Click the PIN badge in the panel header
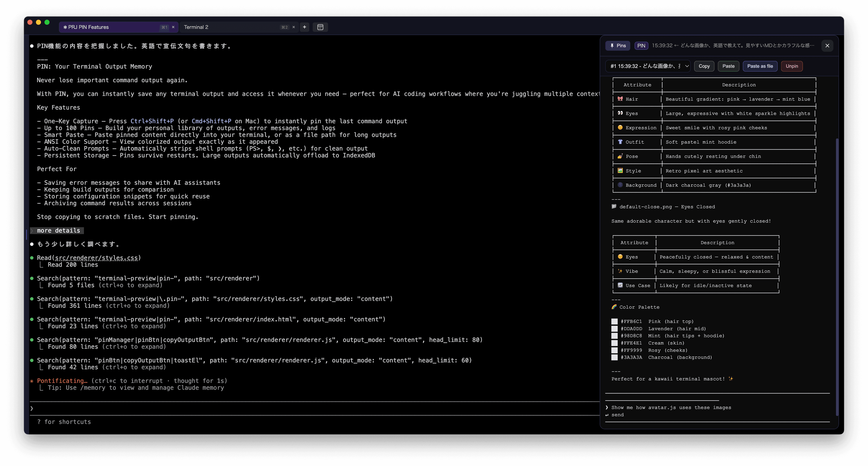 (641, 45)
